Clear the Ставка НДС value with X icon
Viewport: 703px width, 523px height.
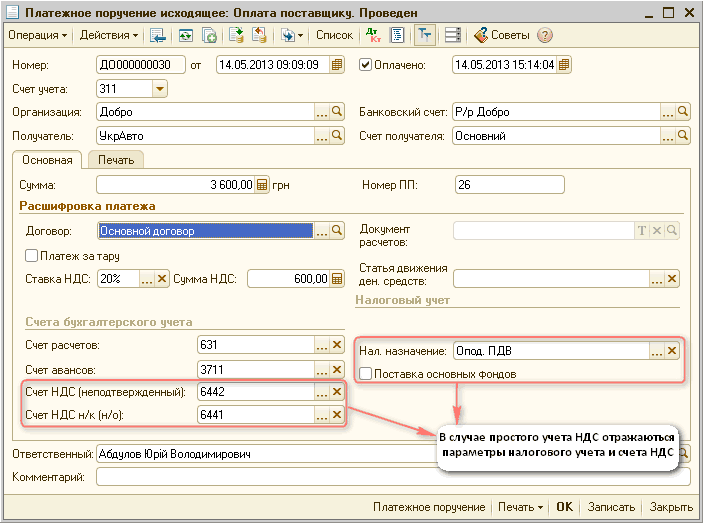162,279
